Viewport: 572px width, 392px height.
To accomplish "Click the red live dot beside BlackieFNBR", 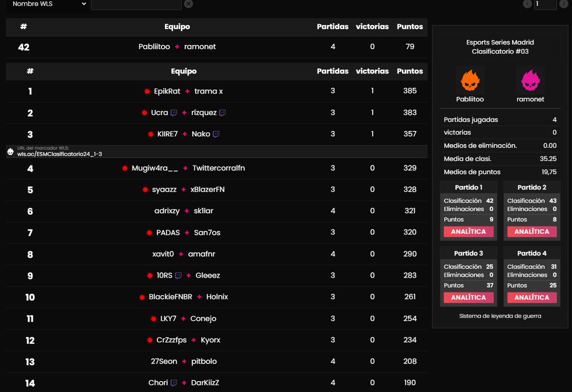I will tap(142, 297).
